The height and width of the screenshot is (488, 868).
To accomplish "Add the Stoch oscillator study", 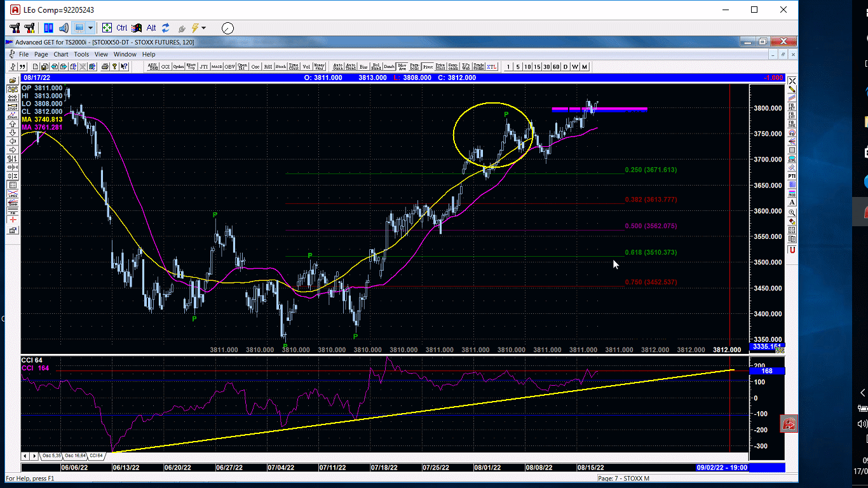I will pos(281,66).
